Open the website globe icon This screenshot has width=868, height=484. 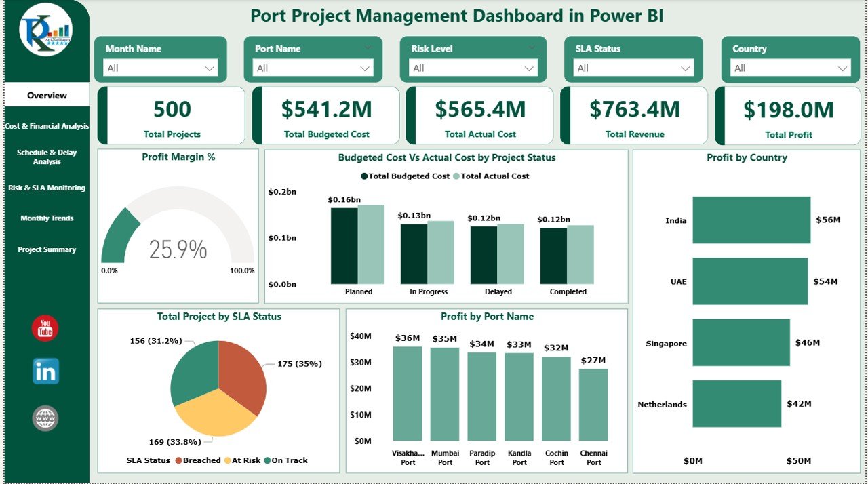tap(44, 418)
